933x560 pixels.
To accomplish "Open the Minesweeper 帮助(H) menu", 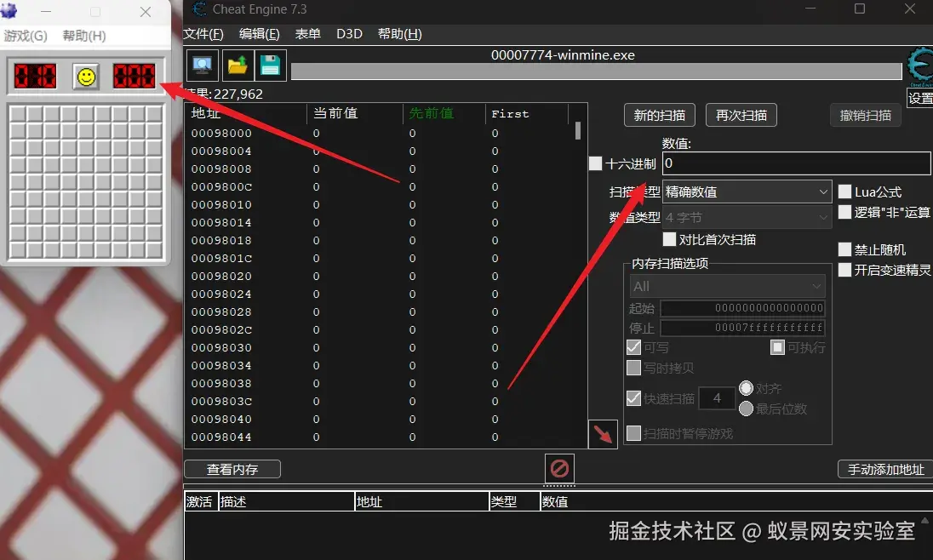I will (x=84, y=36).
